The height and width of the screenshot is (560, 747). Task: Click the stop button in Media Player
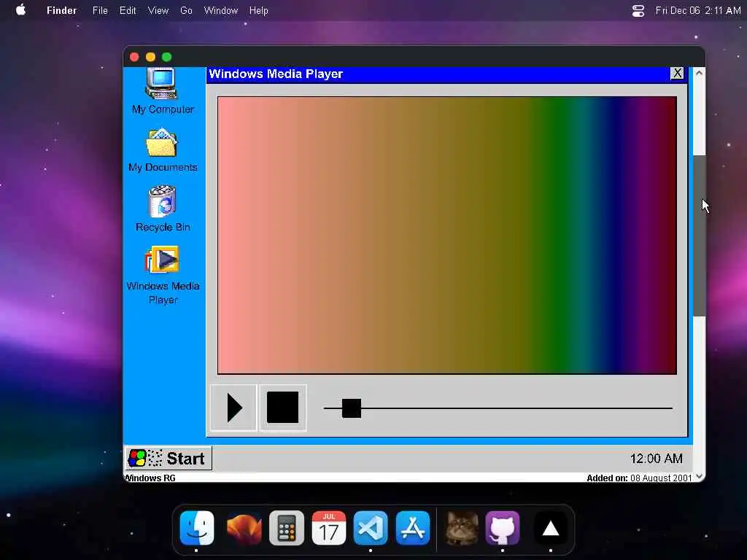(x=282, y=408)
